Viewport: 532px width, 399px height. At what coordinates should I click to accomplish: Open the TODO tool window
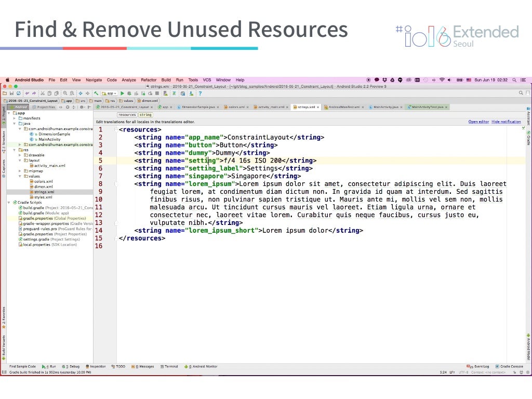click(118, 366)
